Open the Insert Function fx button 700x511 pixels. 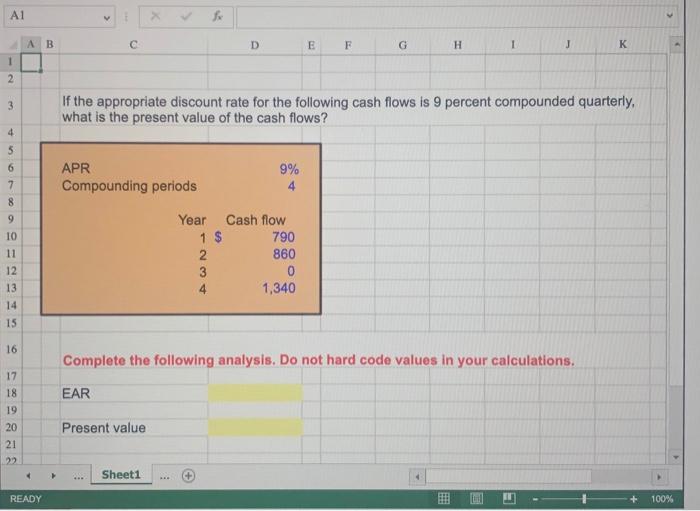coord(217,17)
